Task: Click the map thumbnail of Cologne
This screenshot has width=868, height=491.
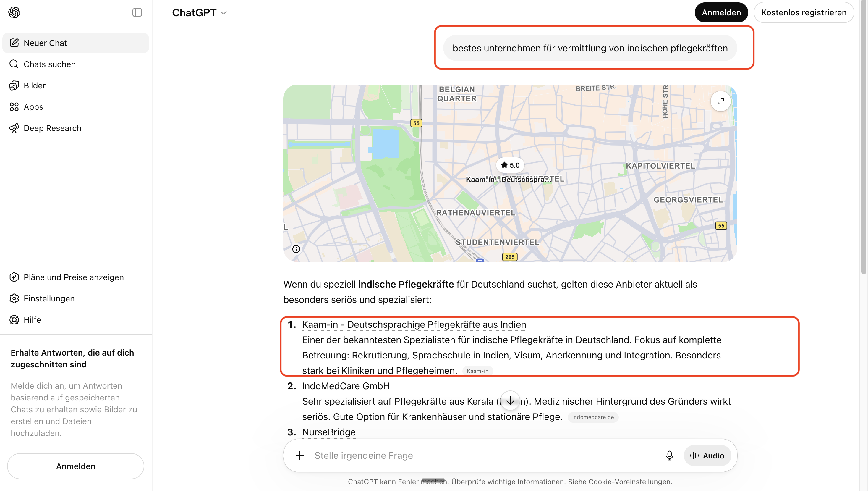Action: (x=510, y=173)
